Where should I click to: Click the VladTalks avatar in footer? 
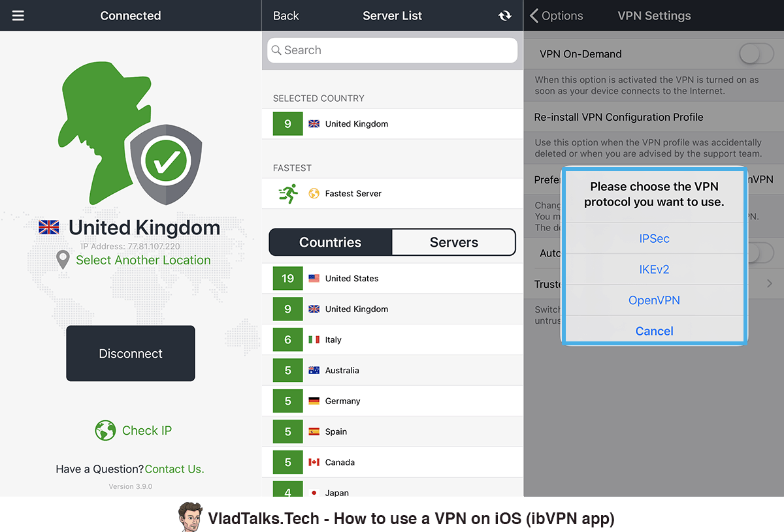coord(189,517)
